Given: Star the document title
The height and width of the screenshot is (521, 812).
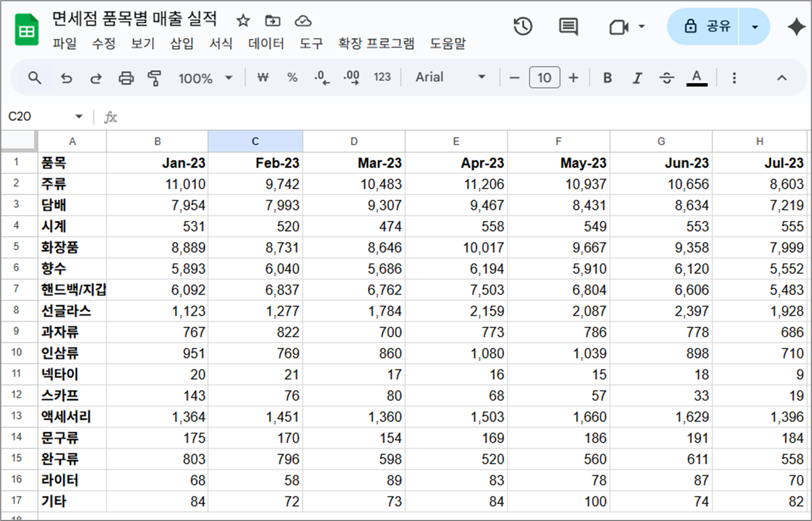Looking at the screenshot, I should (243, 21).
